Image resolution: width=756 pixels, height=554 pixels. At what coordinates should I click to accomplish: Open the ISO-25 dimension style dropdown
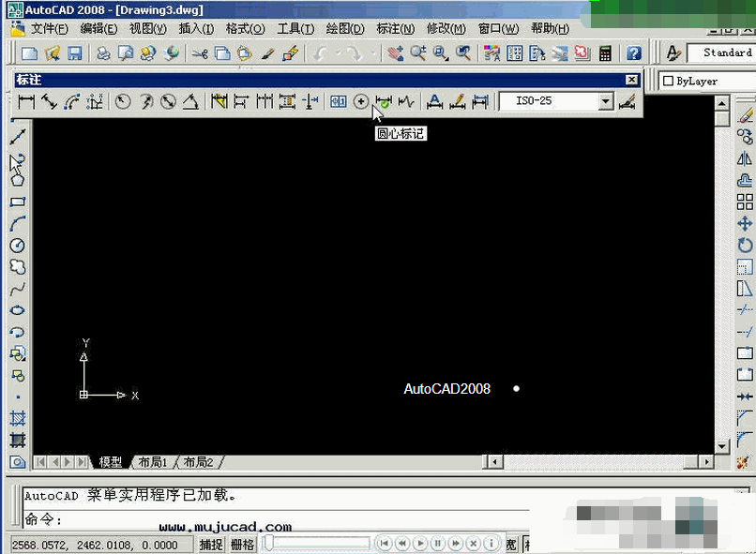[x=605, y=101]
